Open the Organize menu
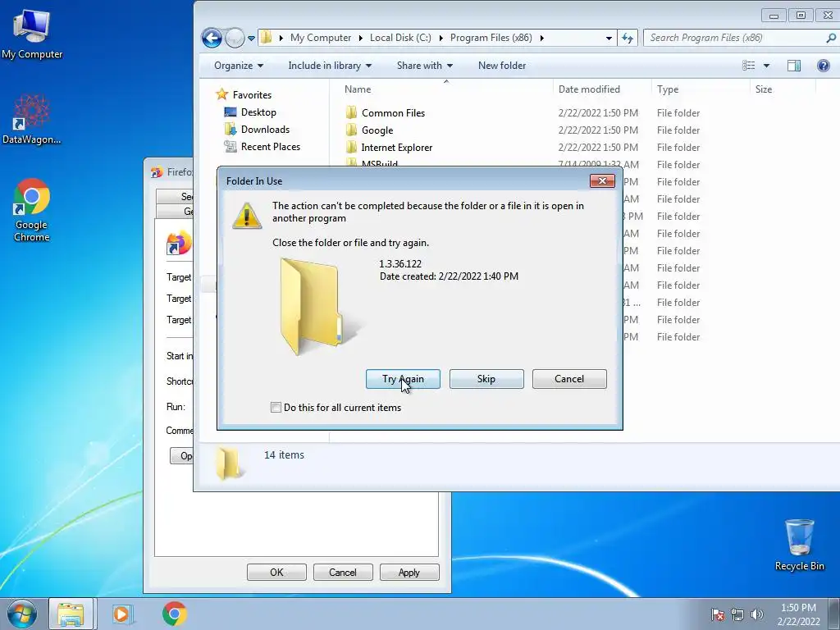This screenshot has height=630, width=840. click(239, 66)
